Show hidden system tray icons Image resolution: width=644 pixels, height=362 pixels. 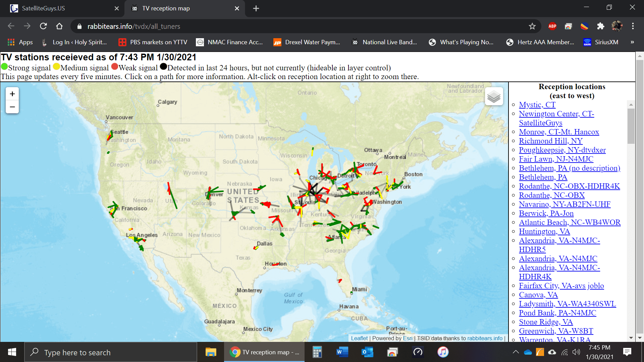516,352
